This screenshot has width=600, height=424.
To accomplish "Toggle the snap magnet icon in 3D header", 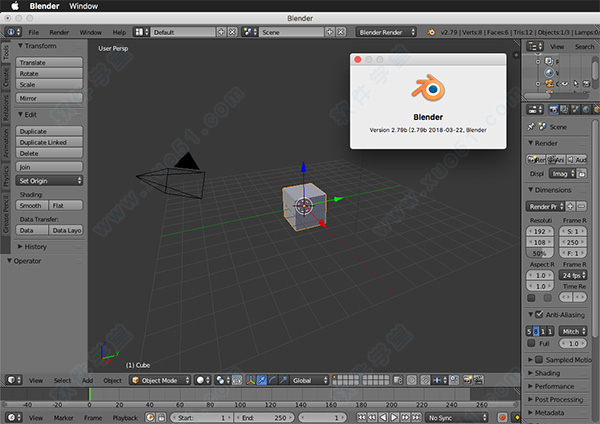I will [x=425, y=380].
